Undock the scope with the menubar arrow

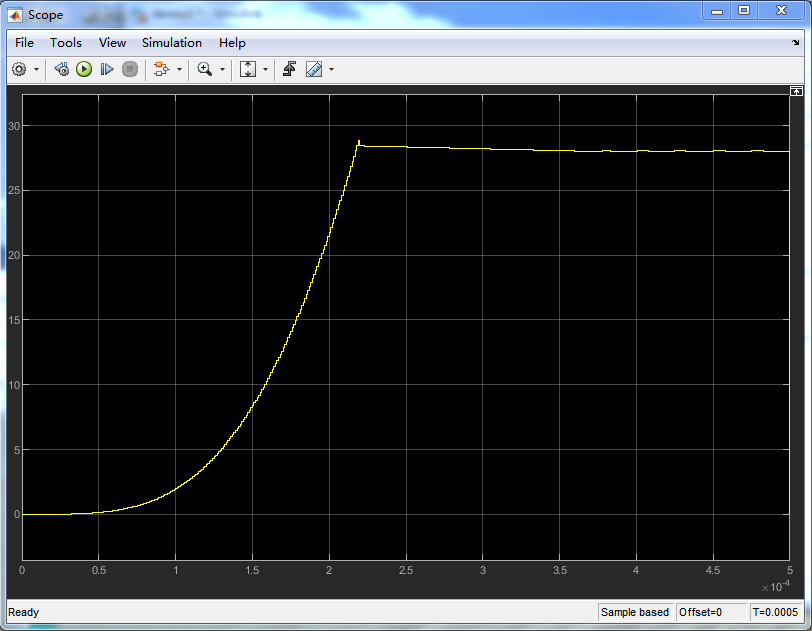tap(797, 43)
